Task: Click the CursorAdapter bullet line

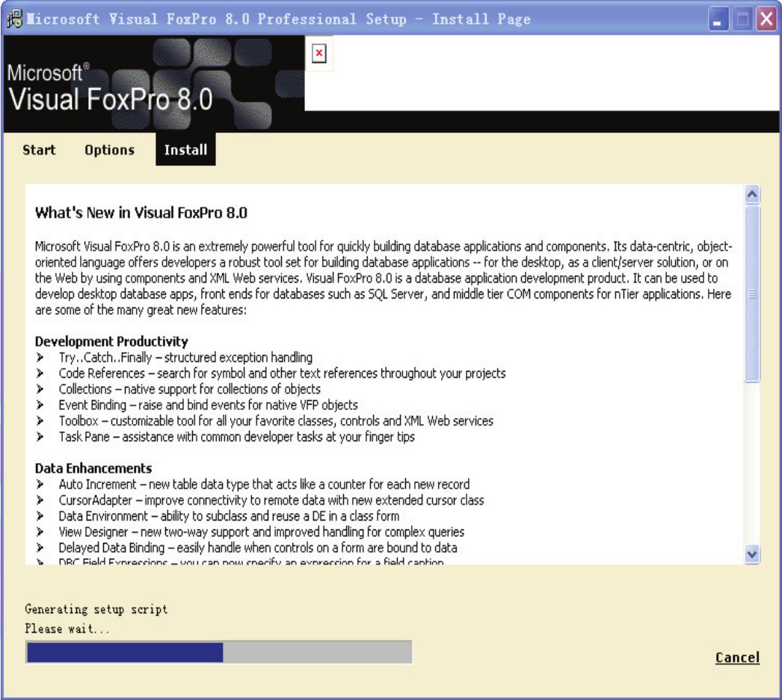Action: [x=271, y=500]
